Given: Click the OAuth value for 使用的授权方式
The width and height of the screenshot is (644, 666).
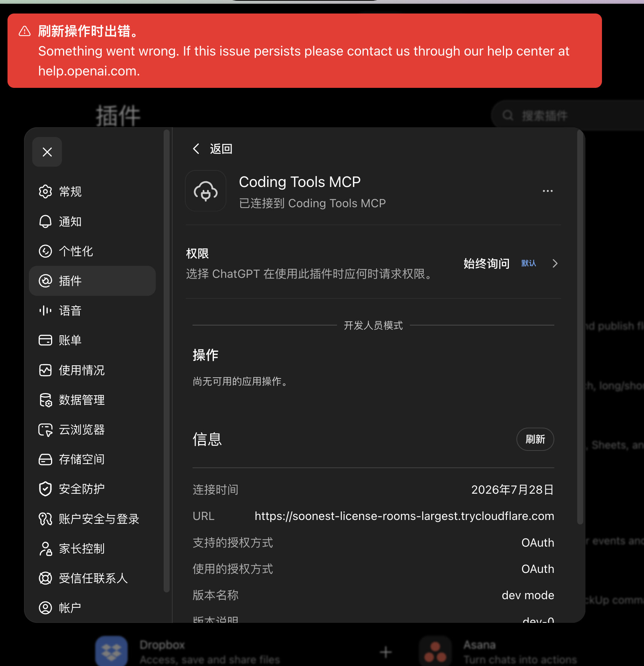Looking at the screenshot, I should click(x=538, y=569).
